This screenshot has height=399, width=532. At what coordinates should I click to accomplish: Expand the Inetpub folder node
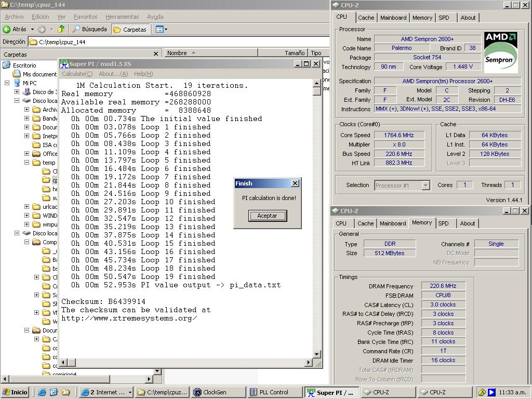(x=27, y=136)
